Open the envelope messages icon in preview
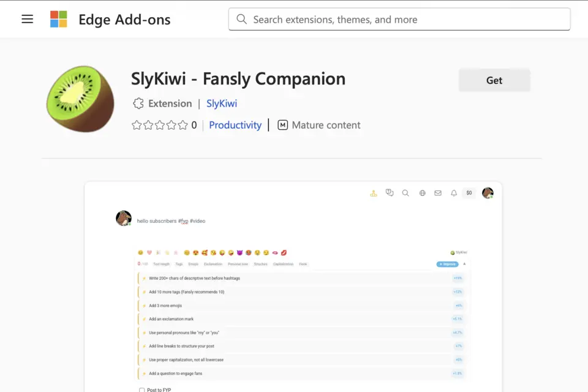588x392 pixels. (437, 193)
